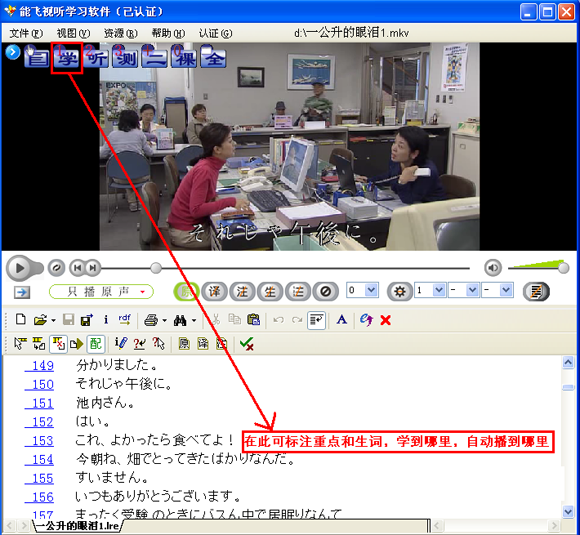Click the red X delete icon
Image resolution: width=580 pixels, height=535 pixels.
385,320
